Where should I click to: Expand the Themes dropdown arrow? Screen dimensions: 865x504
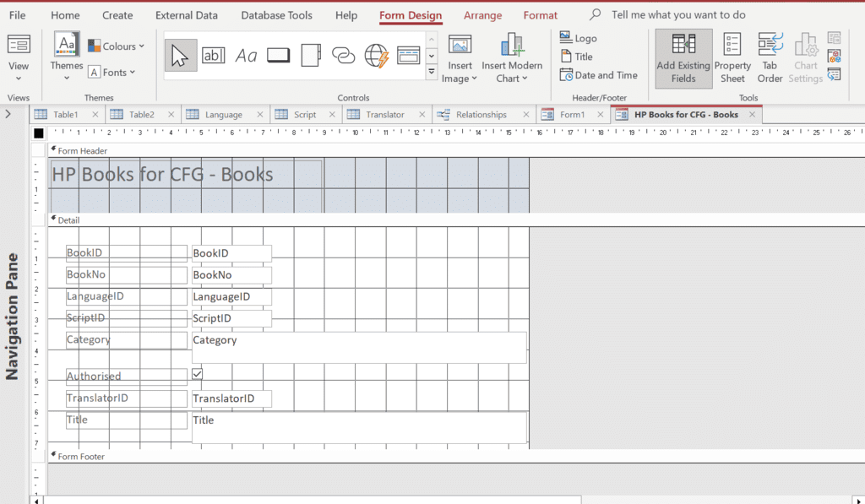67,78
